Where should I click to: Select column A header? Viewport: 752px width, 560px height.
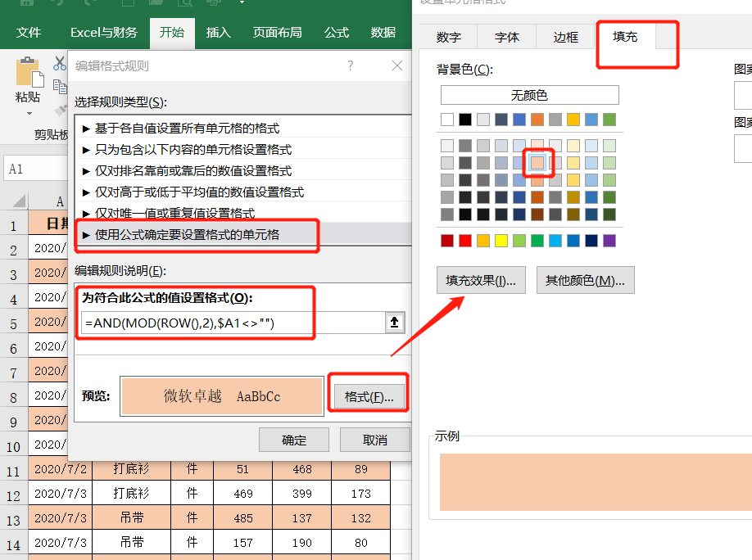48,201
